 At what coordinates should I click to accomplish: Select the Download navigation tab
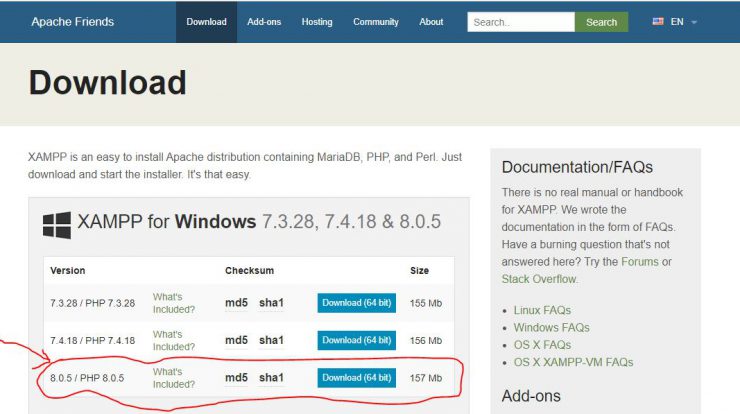coord(206,22)
